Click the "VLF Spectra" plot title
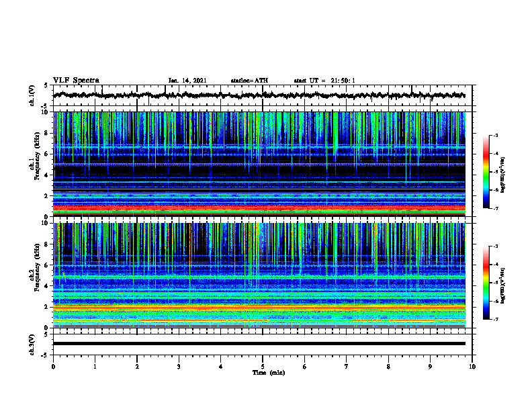 pos(76,81)
